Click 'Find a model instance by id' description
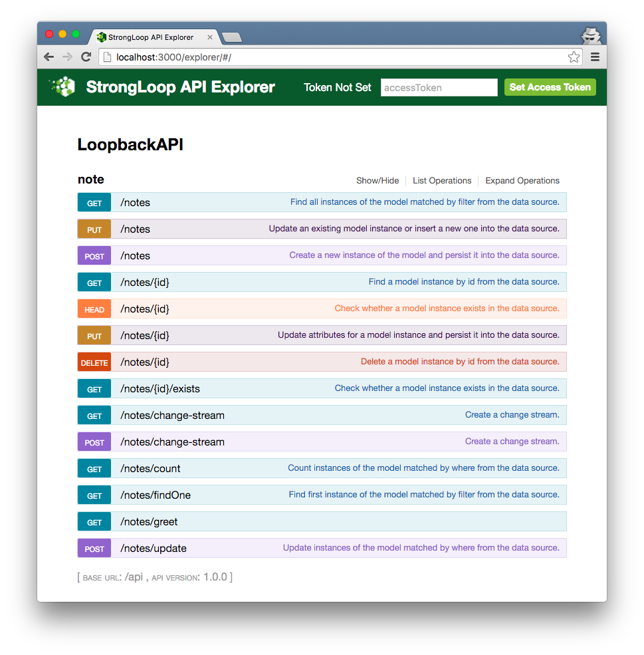The height and width of the screenshot is (655, 644). [464, 281]
